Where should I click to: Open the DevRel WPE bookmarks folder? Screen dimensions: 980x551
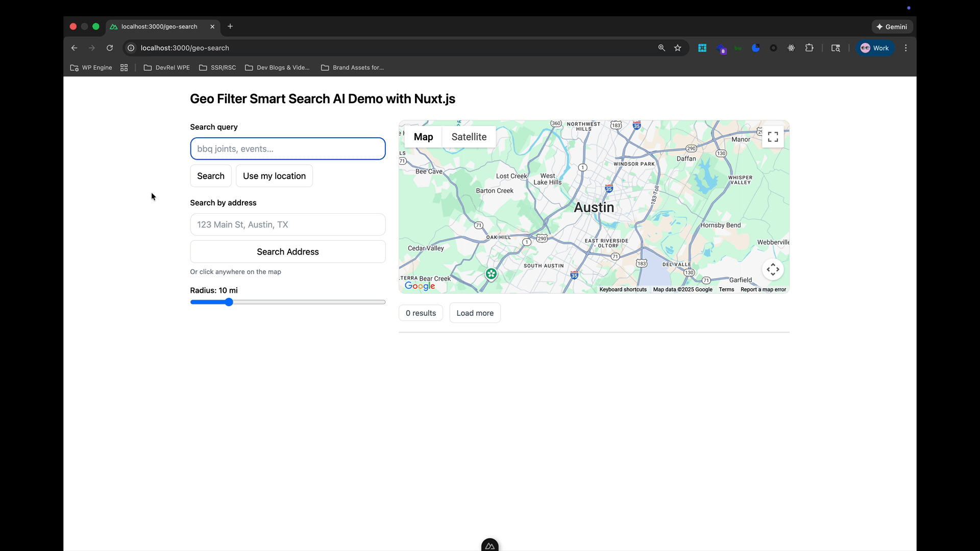pos(167,67)
